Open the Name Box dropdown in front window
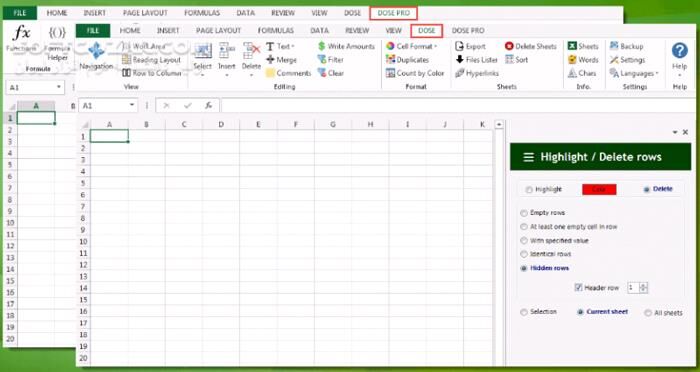 [x=132, y=105]
